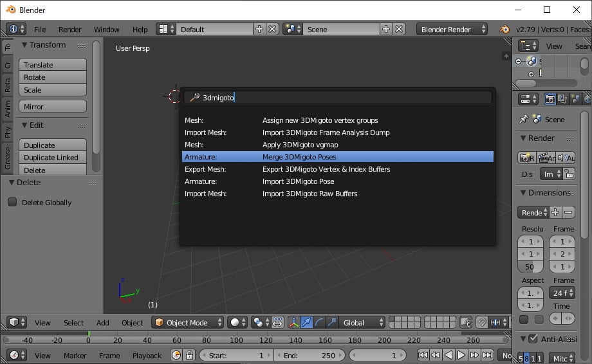
Task: Select Import 3DMigoto Raw Buffers
Action: [338, 194]
